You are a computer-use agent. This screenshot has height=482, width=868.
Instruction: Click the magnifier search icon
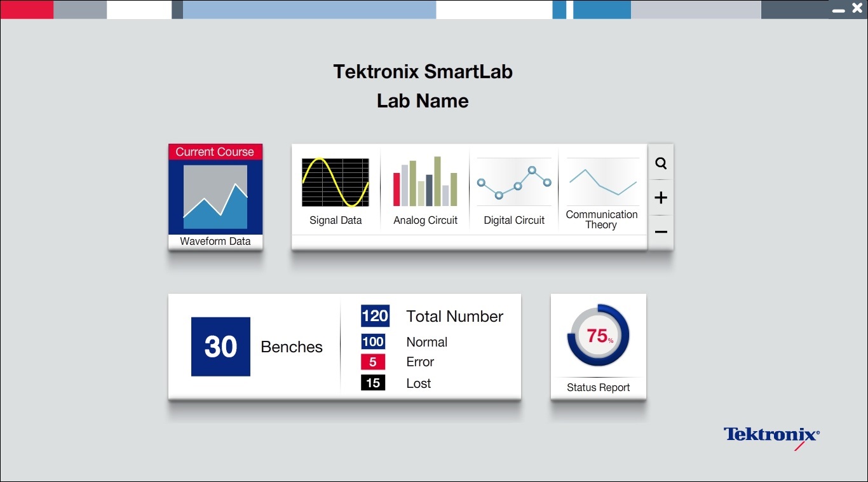pos(661,163)
